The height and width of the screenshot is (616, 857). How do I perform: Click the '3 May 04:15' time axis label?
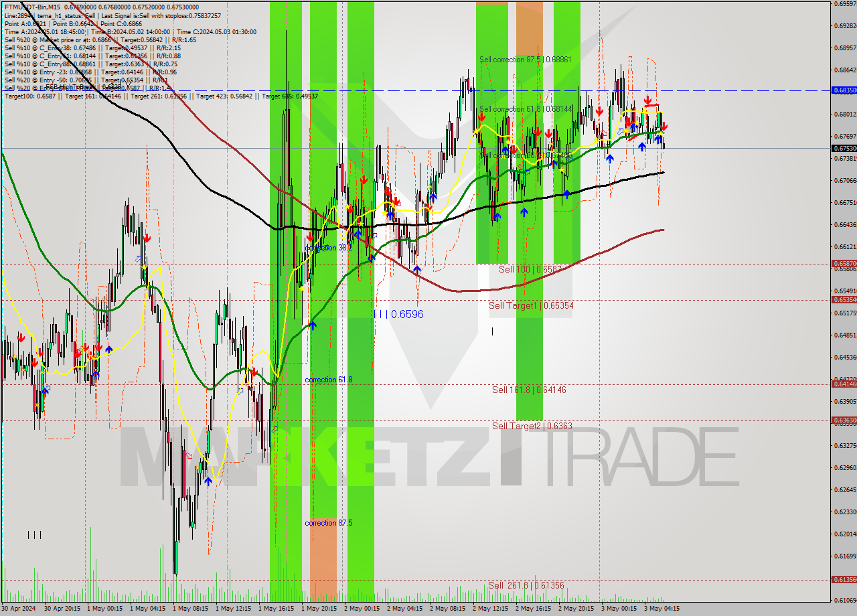[662, 609]
